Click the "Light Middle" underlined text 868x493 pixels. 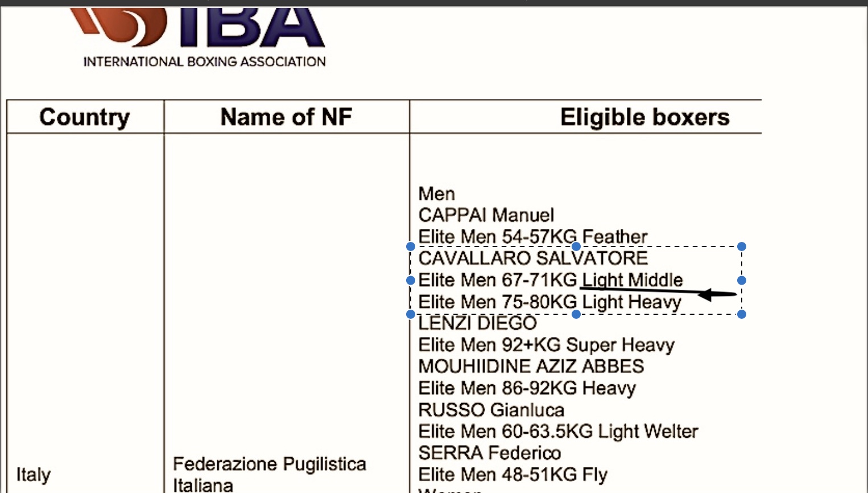pos(633,280)
